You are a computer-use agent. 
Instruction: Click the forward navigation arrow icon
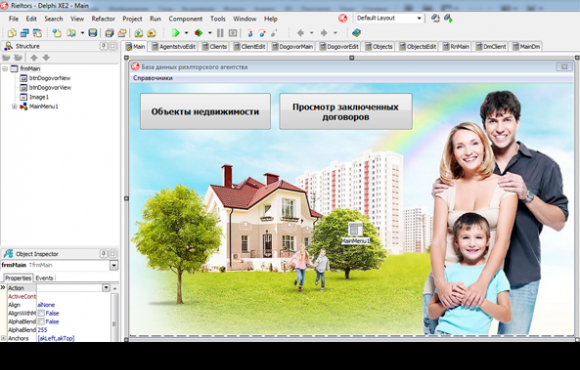coord(324,33)
